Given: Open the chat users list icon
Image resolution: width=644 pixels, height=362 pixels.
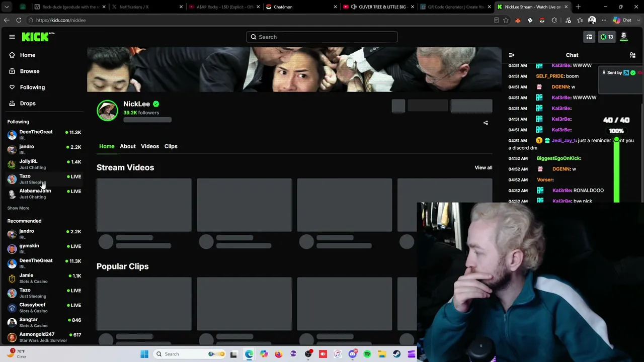Looking at the screenshot, I should click(x=632, y=55).
